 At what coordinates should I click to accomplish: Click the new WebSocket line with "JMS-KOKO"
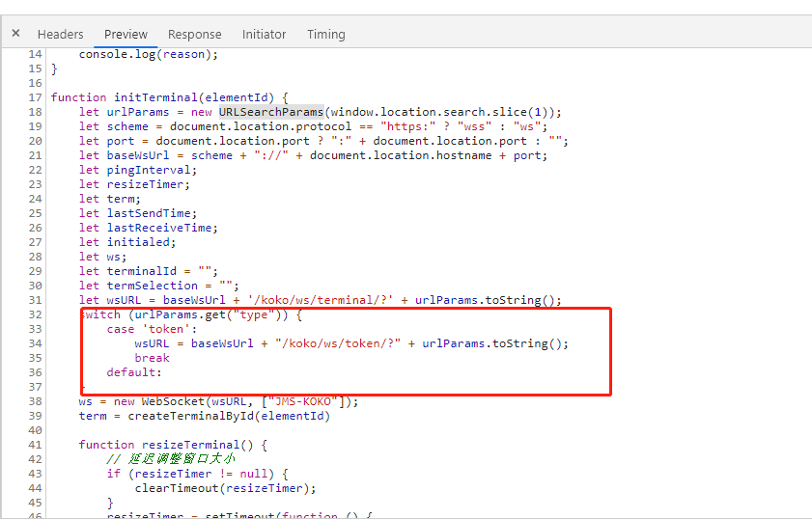tap(218, 401)
